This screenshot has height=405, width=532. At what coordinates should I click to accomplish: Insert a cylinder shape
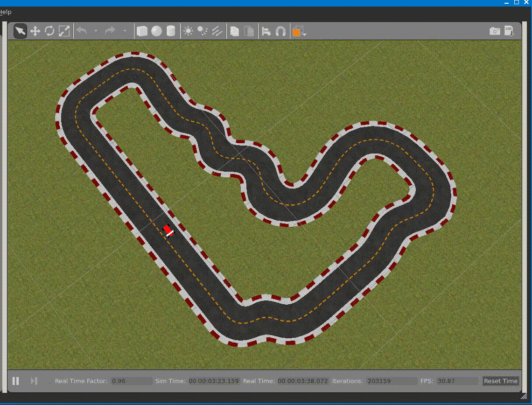171,31
